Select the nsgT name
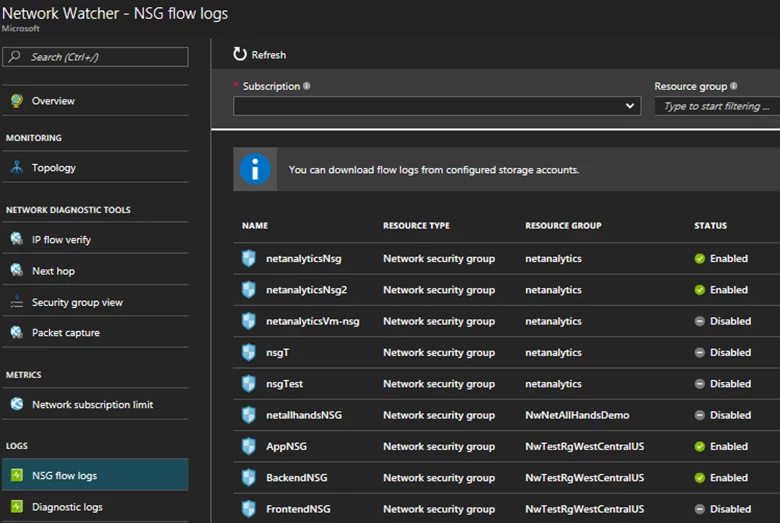 [278, 352]
